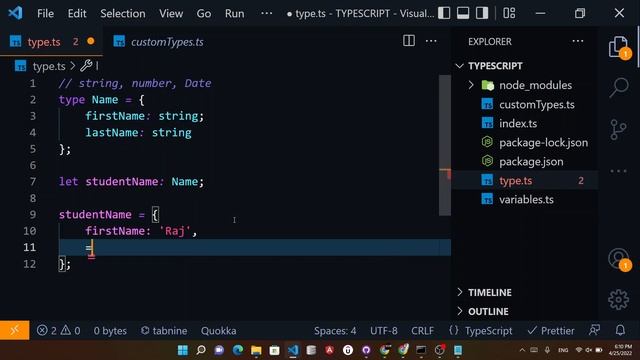Open the notifications bell icon
The image size is (640, 360).
pos(620,330)
